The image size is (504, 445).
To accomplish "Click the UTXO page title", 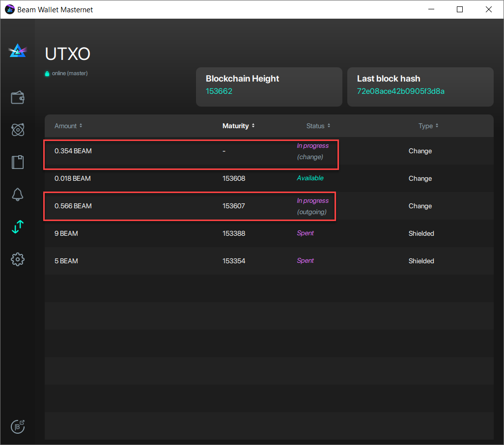I will pos(67,54).
